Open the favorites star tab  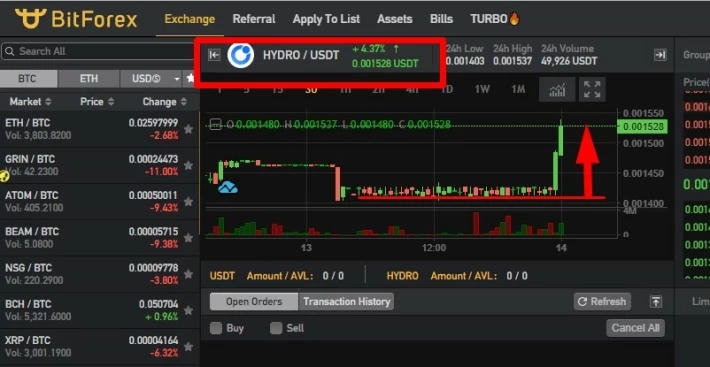(190, 79)
